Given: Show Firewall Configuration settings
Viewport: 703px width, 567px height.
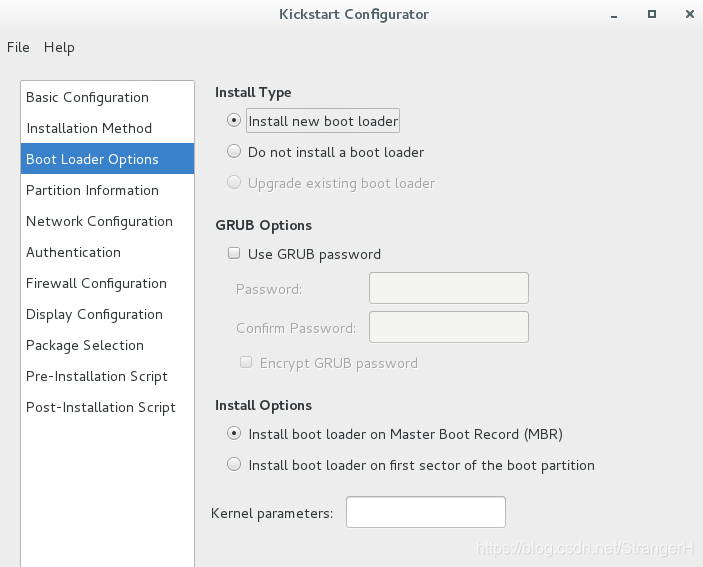Looking at the screenshot, I should [x=107, y=283].
